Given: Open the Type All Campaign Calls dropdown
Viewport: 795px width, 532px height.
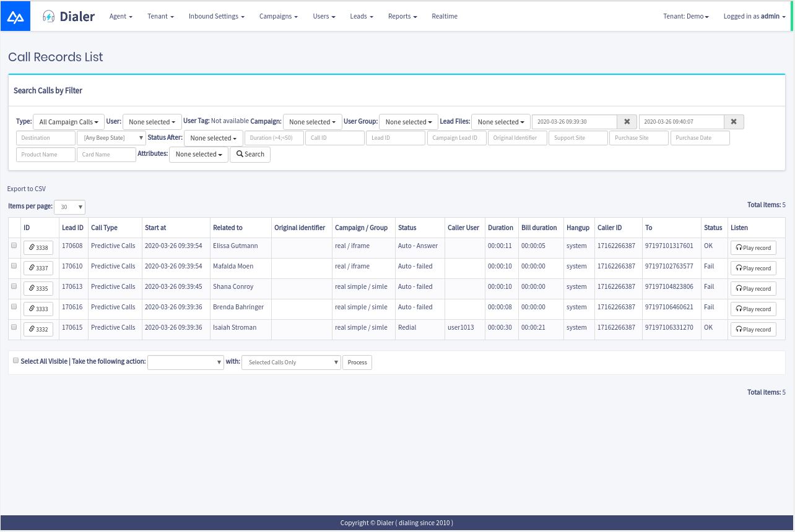Looking at the screenshot, I should pyautogui.click(x=69, y=122).
